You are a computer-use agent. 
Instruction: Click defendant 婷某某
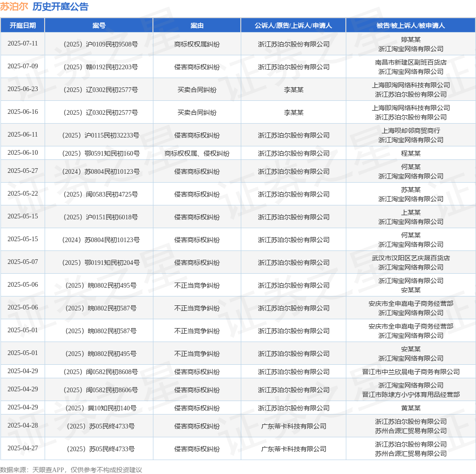pos(411,39)
